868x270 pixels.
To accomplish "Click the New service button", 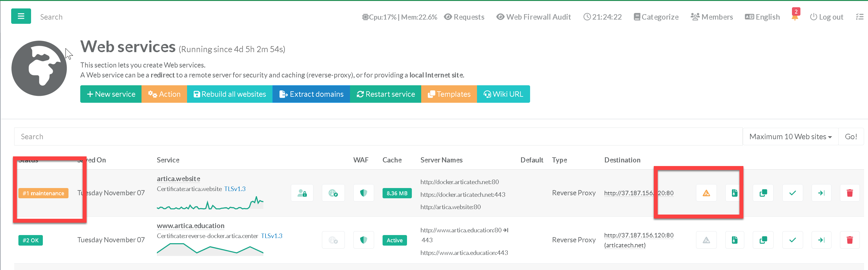I will coord(111,94).
